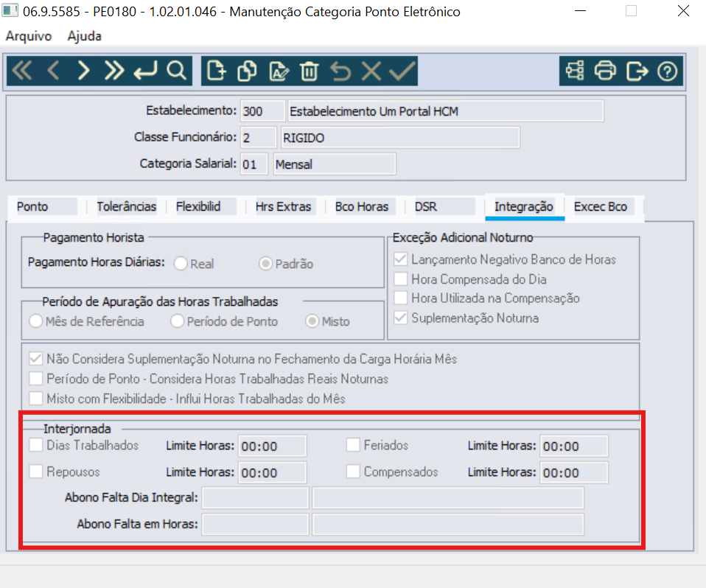Viewport: 706px width, 588px height.
Task: Click Limite Horas field for Dias Trabalhados
Action: click(x=273, y=447)
